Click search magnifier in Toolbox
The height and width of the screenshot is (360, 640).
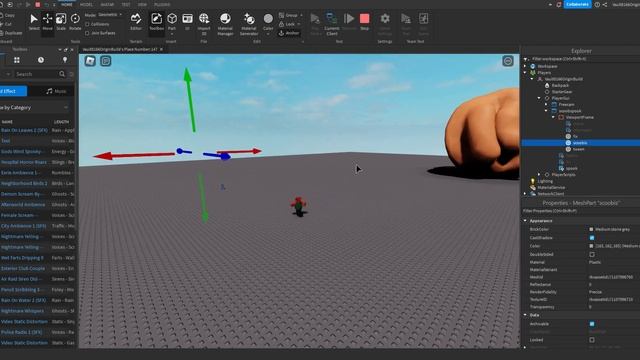pos(62,74)
